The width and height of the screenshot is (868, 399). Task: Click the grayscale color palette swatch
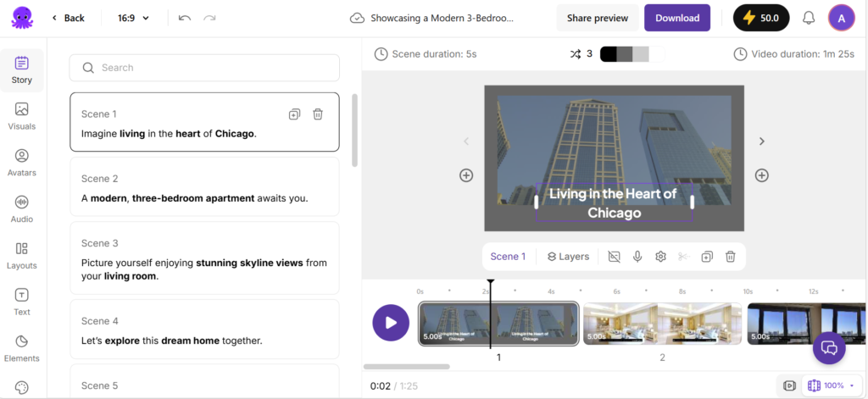click(625, 54)
